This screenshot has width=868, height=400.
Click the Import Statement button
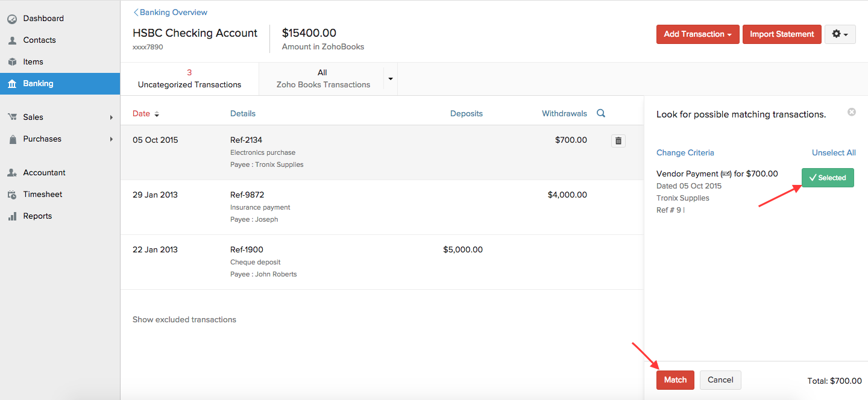click(782, 34)
